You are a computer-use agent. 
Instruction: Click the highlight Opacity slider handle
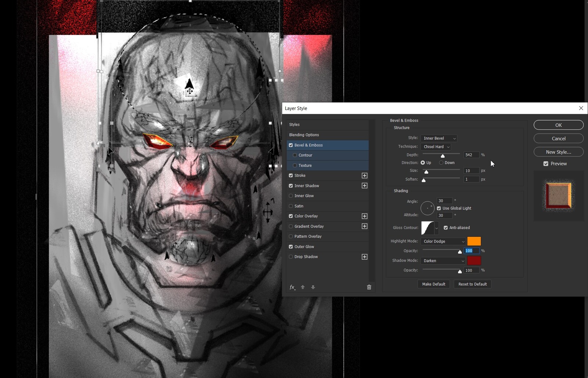click(x=460, y=252)
